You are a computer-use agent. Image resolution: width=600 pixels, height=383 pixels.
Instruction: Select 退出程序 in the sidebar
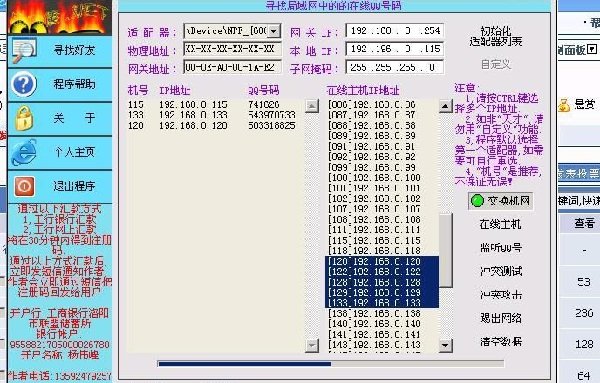(x=60, y=186)
